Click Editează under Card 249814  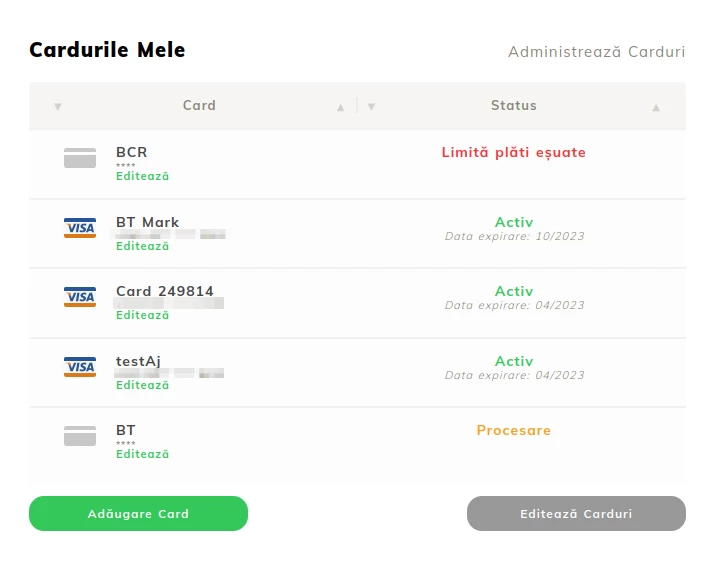(x=142, y=315)
